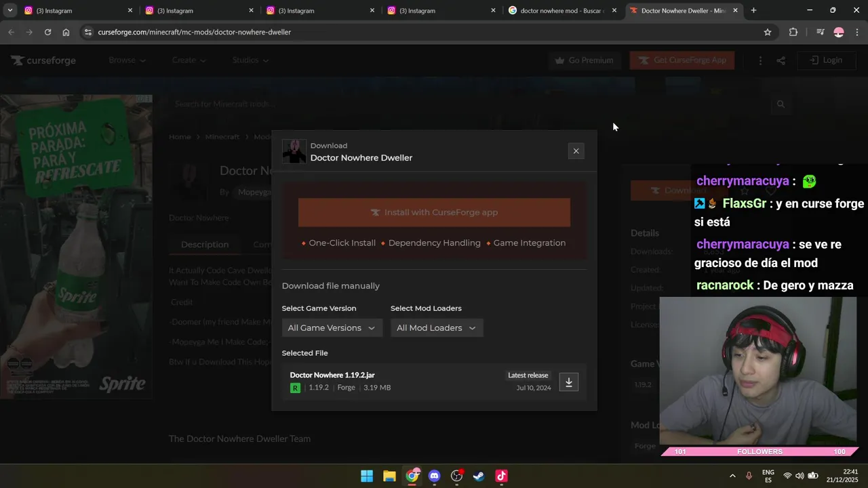Image resolution: width=868 pixels, height=488 pixels.
Task: Close the doctor nowhere mod search tab
Action: [x=614, y=10]
